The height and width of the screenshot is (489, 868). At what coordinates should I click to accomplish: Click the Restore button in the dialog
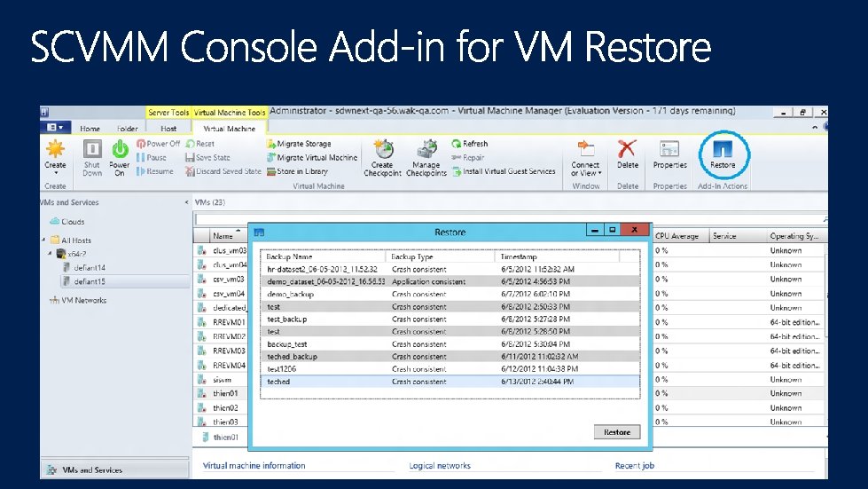point(617,432)
